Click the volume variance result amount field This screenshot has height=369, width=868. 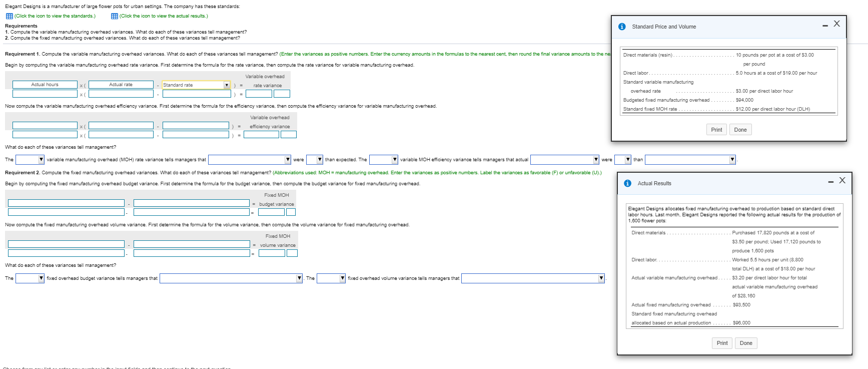(272, 253)
